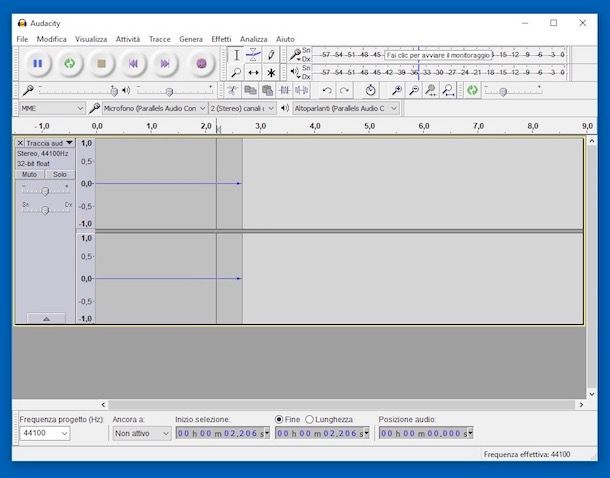The width and height of the screenshot is (610, 478).
Task: Select the Multi-tool asterisk
Action: [x=271, y=72]
